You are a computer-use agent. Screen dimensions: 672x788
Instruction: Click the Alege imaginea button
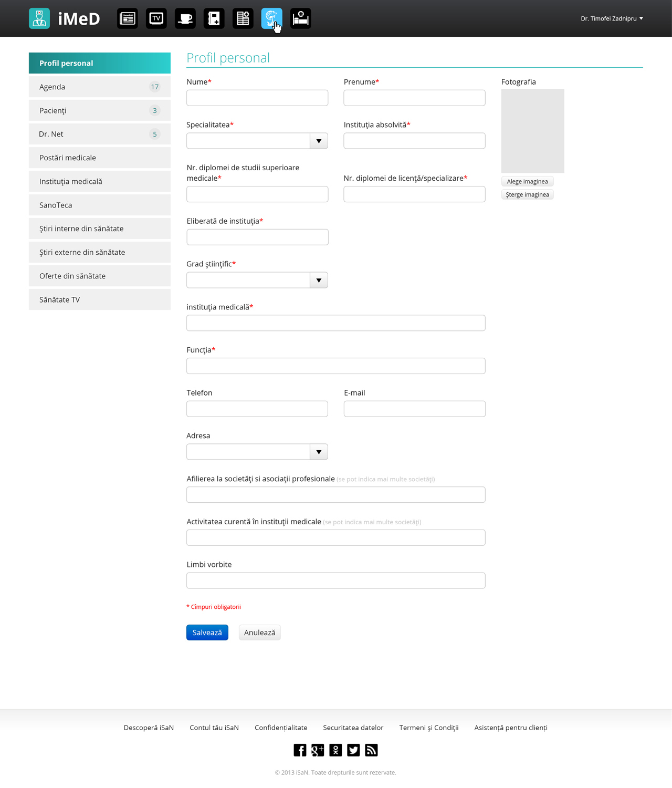coord(527,181)
